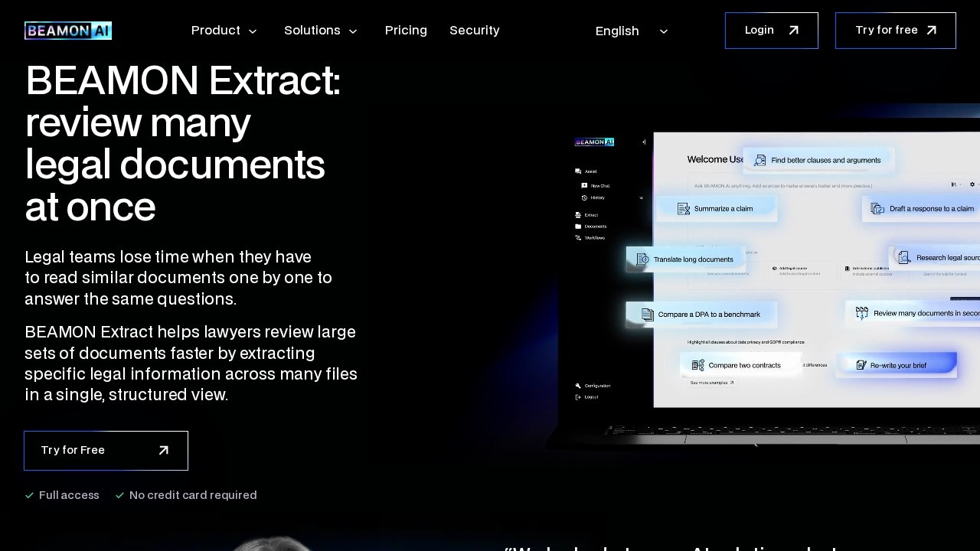
Task: Click the Draft a response to a claim icon
Action: point(878,209)
